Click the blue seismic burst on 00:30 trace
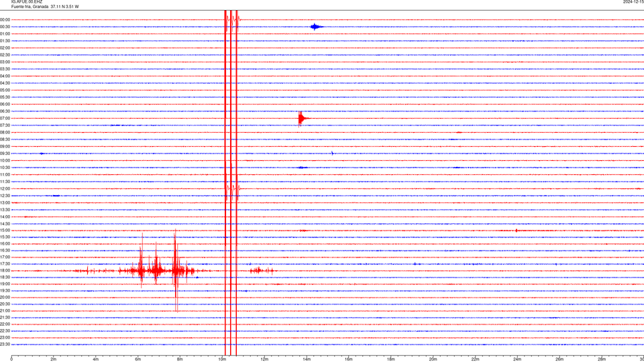The height and width of the screenshot is (362, 644). click(x=316, y=27)
